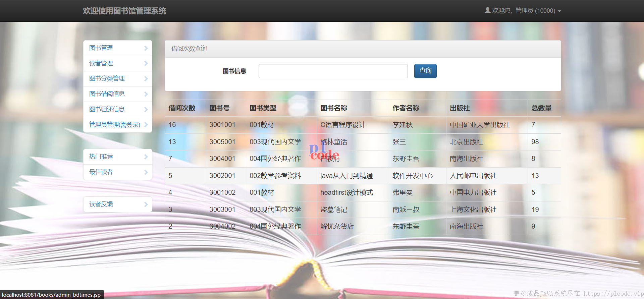Open the 管理员管理(需登录) menu item
Viewport: 644px width, 299px height.
(118, 125)
